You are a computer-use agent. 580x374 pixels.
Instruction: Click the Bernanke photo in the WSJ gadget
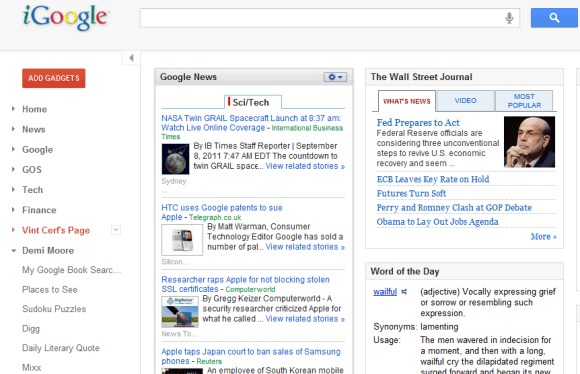click(529, 142)
